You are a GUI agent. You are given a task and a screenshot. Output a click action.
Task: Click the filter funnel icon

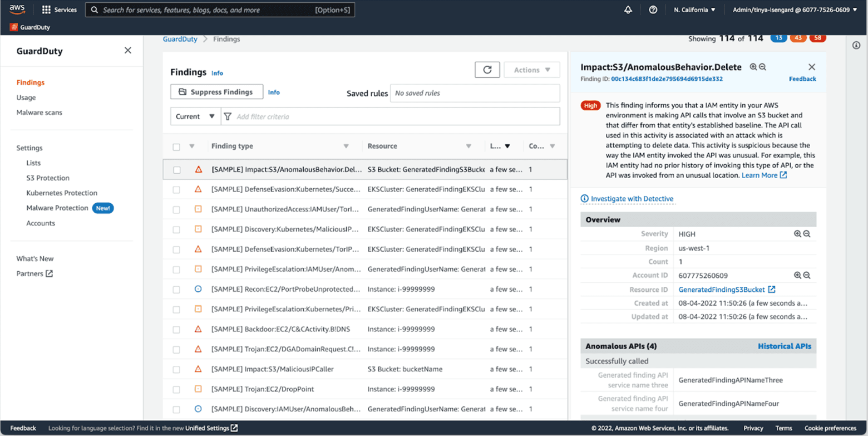[228, 116]
